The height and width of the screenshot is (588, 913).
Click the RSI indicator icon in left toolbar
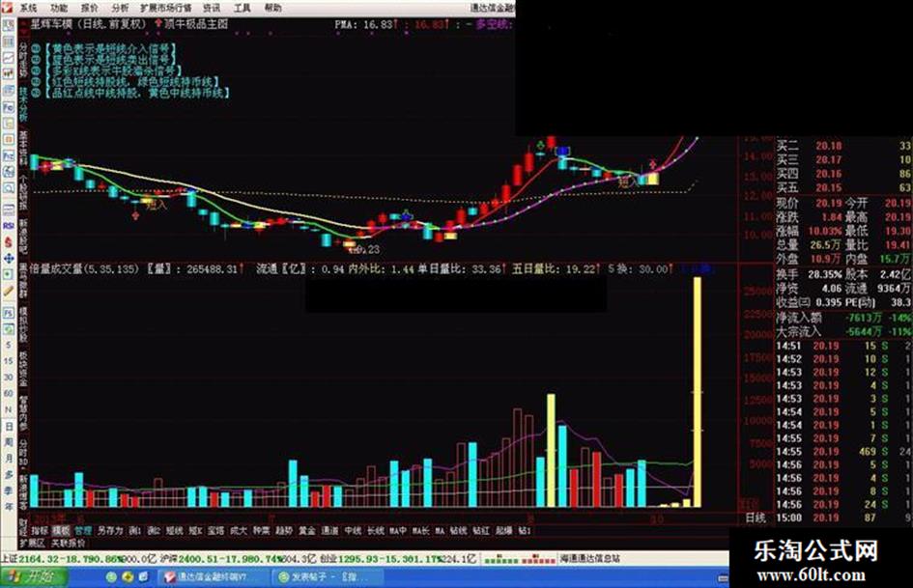pos(8,225)
